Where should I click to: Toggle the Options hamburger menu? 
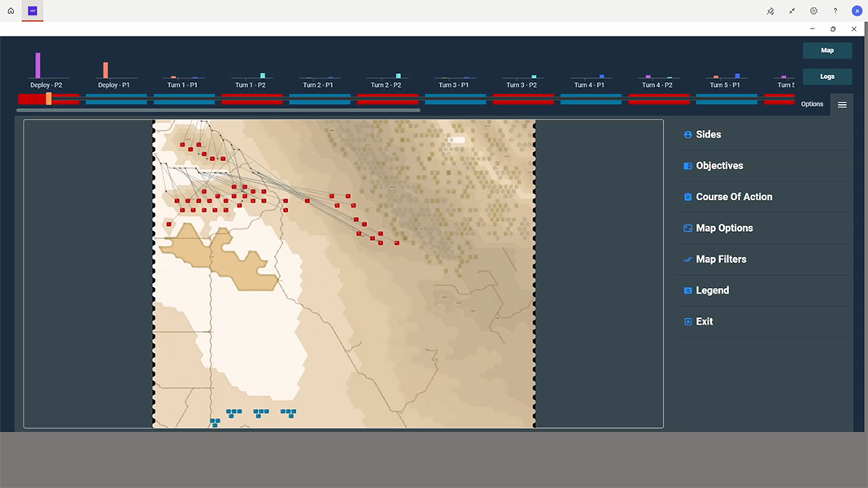[842, 104]
